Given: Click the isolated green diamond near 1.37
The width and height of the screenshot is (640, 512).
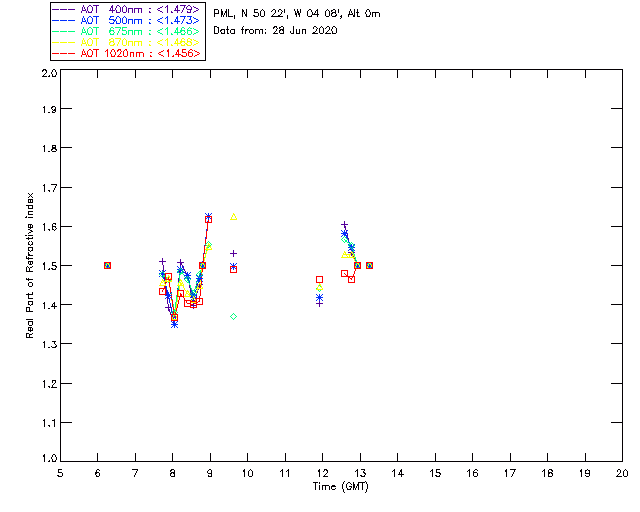Looking at the screenshot, I should coord(233,316).
